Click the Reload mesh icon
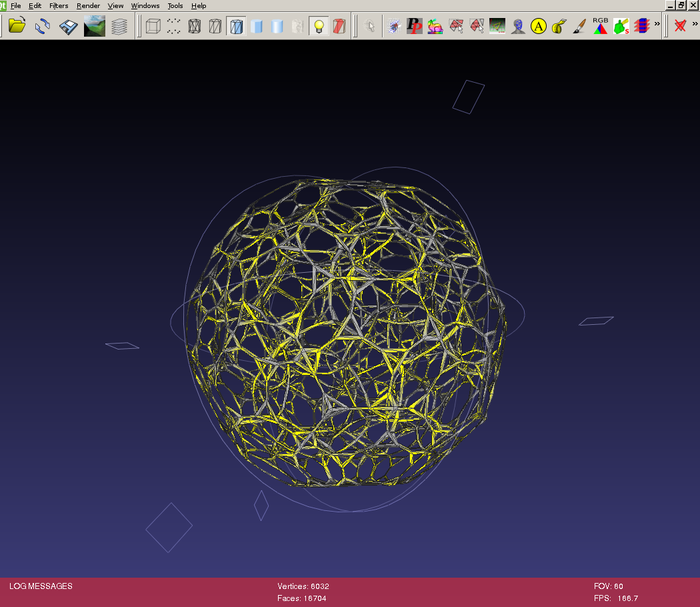700x607 pixels. click(42, 26)
